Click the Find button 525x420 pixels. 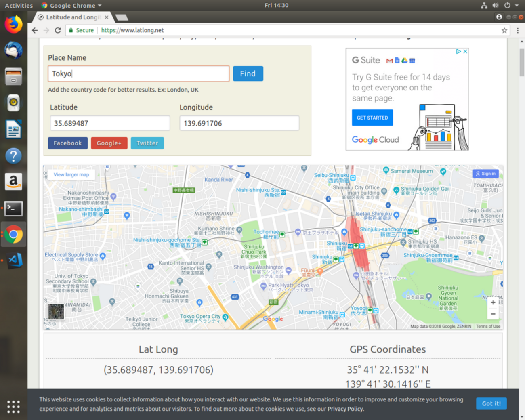pos(248,73)
